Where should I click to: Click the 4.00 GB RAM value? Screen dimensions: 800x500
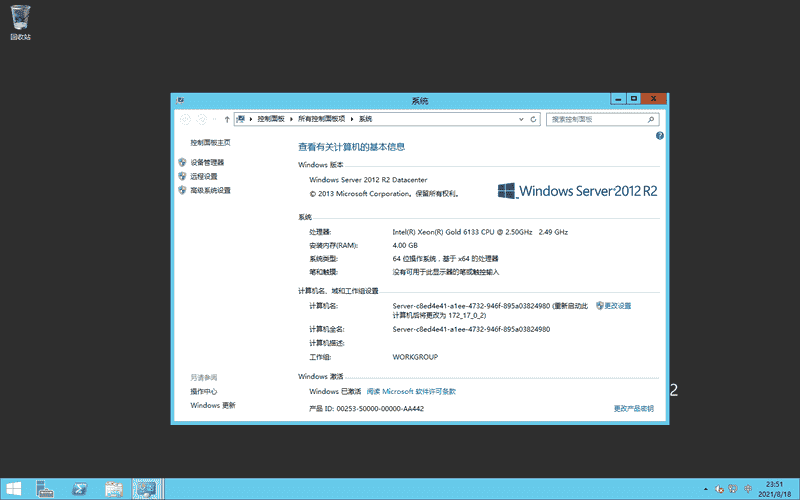coord(405,245)
